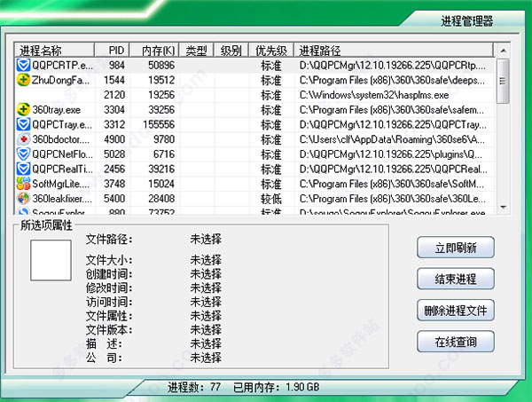Click the 进程管理器 title text
532x402 pixels.
click(x=467, y=20)
